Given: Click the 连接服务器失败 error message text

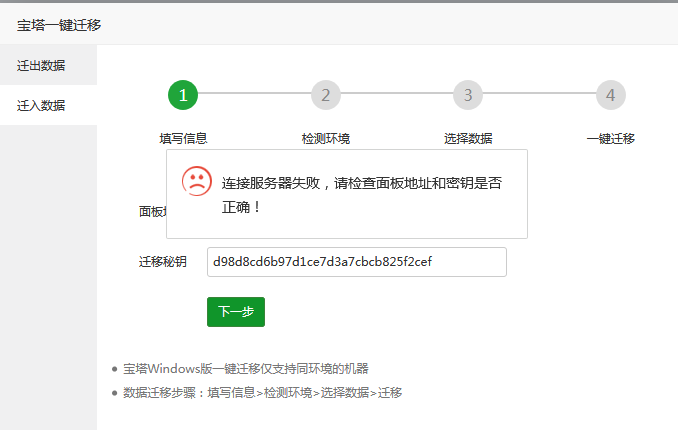Looking at the screenshot, I should pos(362,195).
